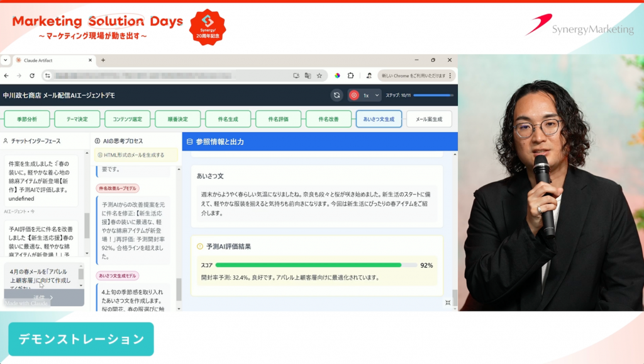This screenshot has height=364, width=644.
Task: Click the 送信 send button
Action: point(44,297)
